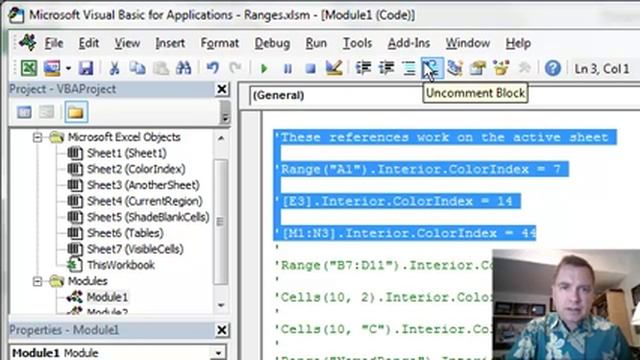Close the Properties - Module1 pane
This screenshot has height=360, width=640.
222,330
